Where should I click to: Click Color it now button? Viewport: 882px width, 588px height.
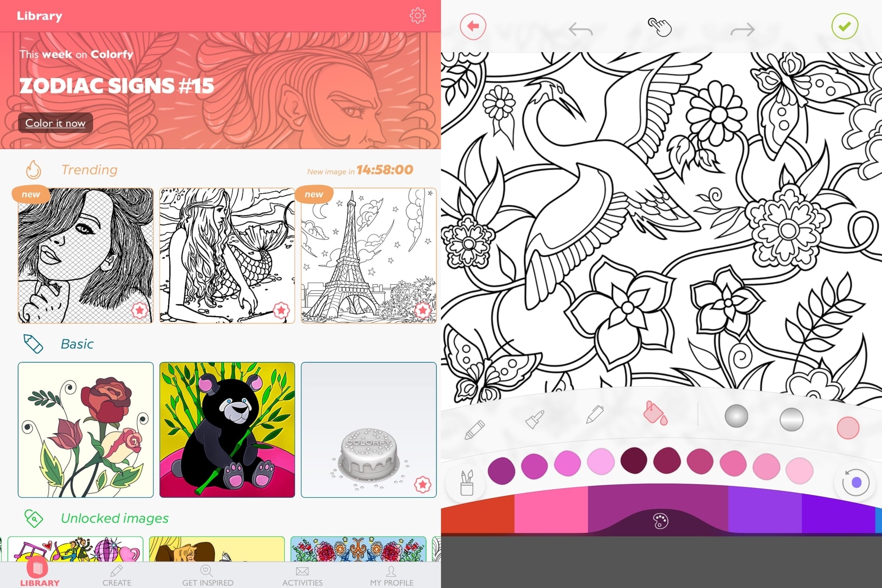(56, 123)
